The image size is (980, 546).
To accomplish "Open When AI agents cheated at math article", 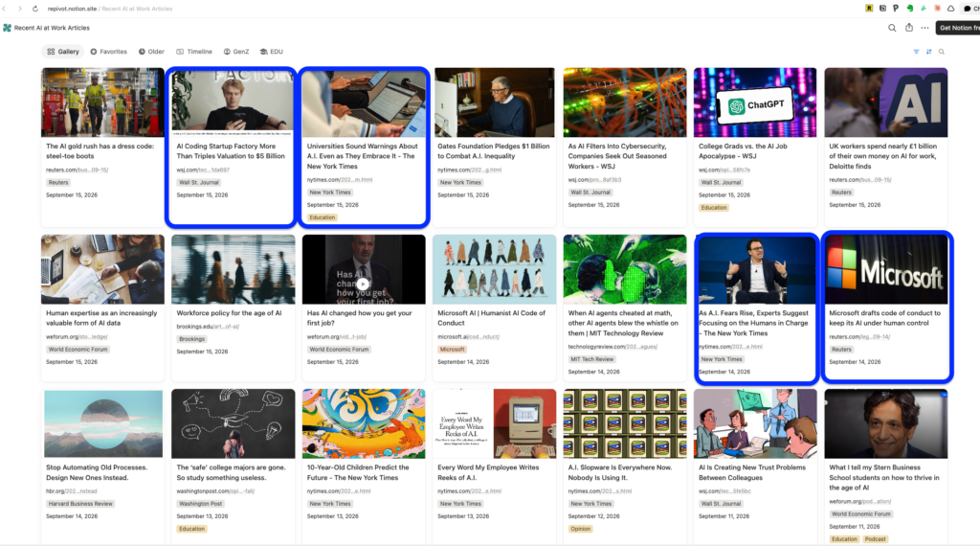I will click(x=624, y=307).
